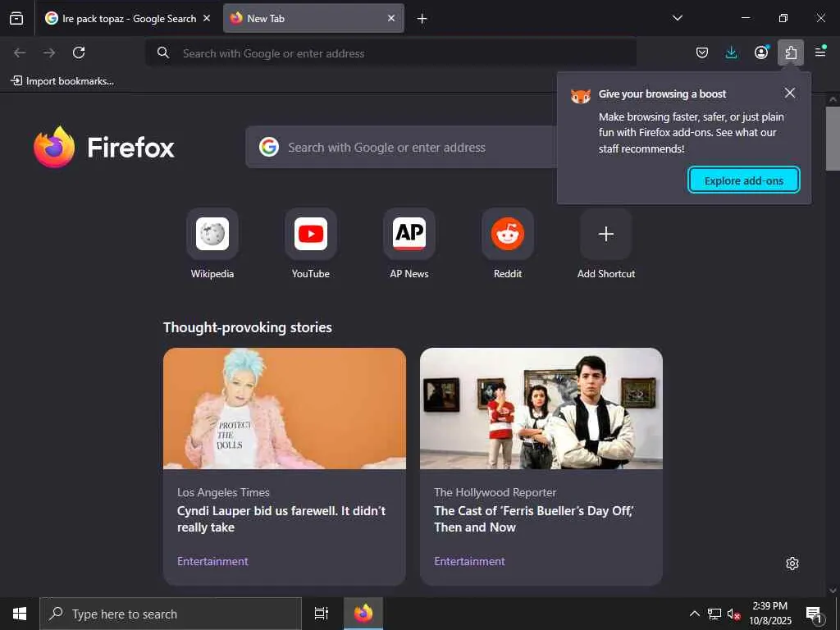Click The Hollywood Reporter source label
Image resolution: width=840 pixels, height=630 pixels.
(495, 492)
